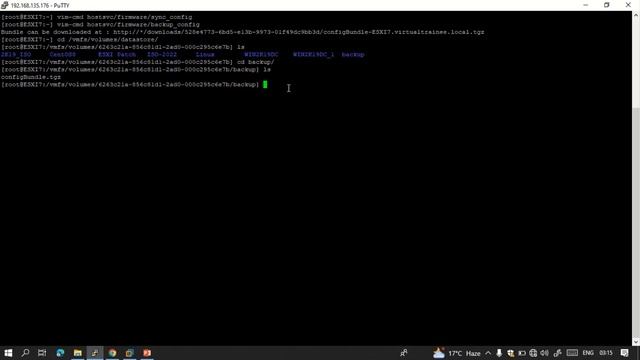Click the microphone tray icon
The image size is (640, 360).
[x=499, y=353]
